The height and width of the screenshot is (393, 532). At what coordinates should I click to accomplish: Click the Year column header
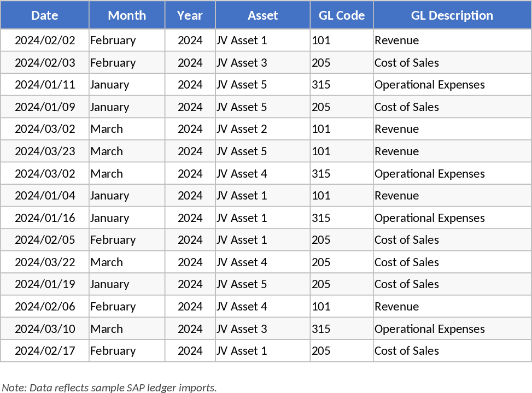click(190, 15)
